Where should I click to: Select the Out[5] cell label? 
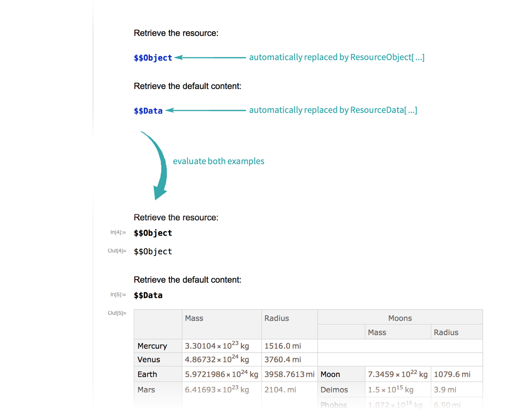117,313
